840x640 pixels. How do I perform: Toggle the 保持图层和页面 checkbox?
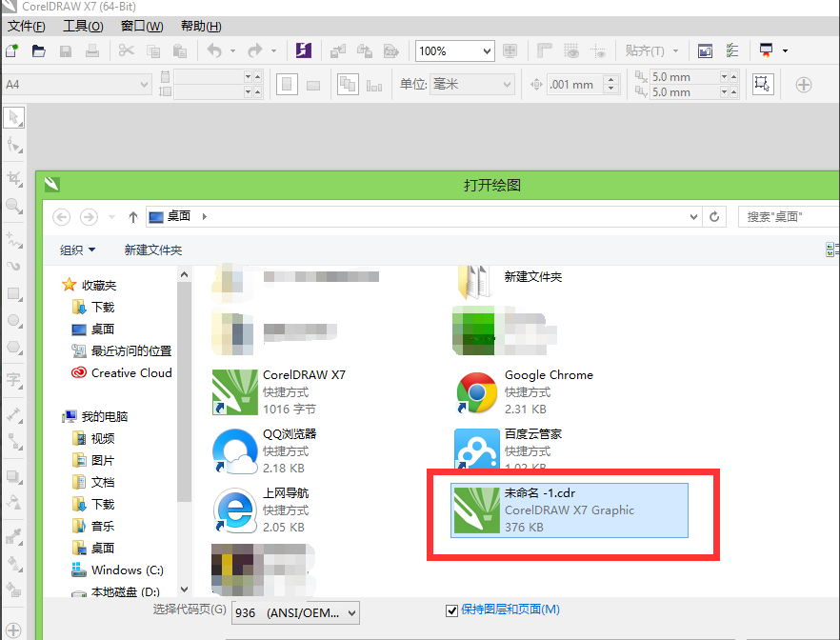452,610
